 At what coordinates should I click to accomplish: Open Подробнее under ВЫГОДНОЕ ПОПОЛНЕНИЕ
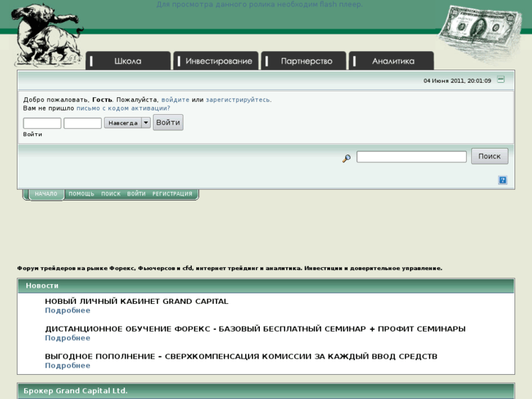[x=67, y=365]
